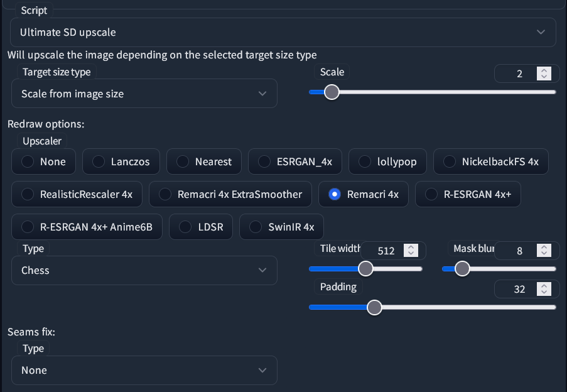The image size is (567, 392).
Task: Click the Tile width stepper arrows
Action: pyautogui.click(x=411, y=251)
